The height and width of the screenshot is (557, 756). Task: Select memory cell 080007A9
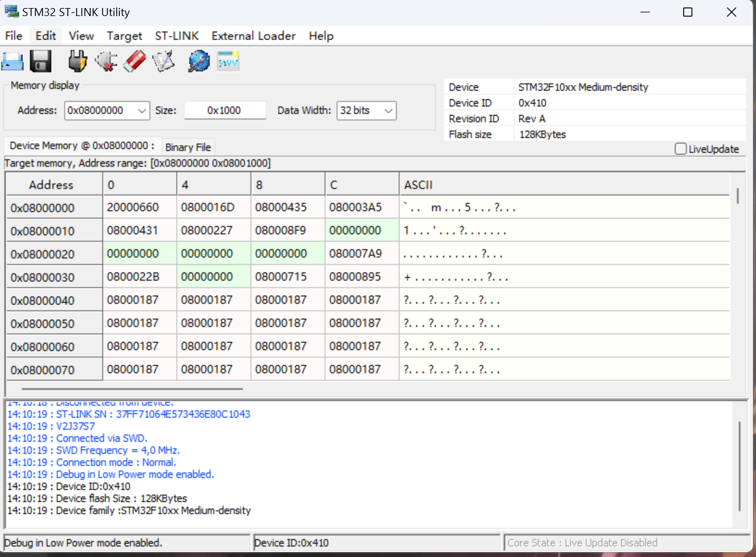point(362,254)
